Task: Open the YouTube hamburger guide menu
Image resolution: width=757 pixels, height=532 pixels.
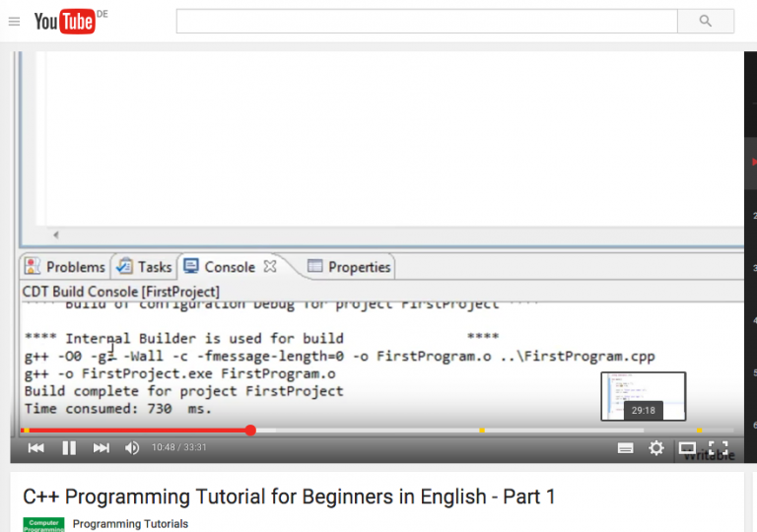Action: (14, 22)
